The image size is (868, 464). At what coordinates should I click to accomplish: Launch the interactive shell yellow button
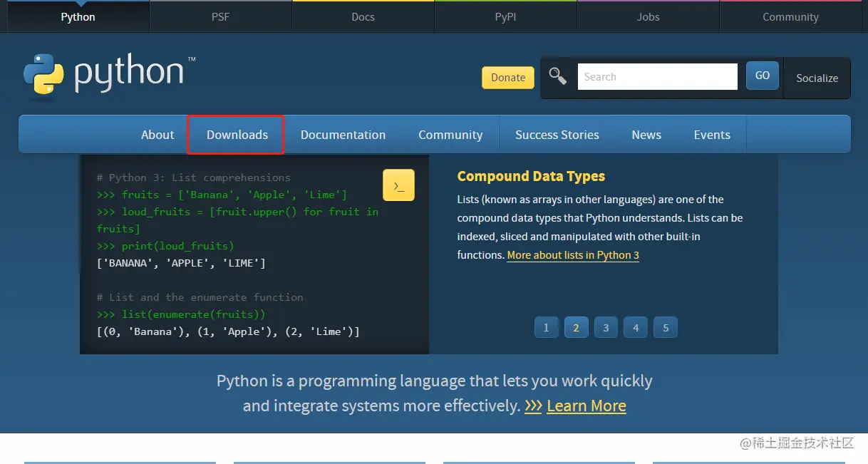point(398,185)
